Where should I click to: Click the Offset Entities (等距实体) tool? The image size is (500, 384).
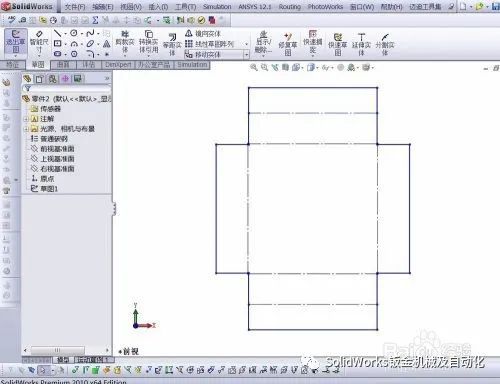(x=172, y=44)
